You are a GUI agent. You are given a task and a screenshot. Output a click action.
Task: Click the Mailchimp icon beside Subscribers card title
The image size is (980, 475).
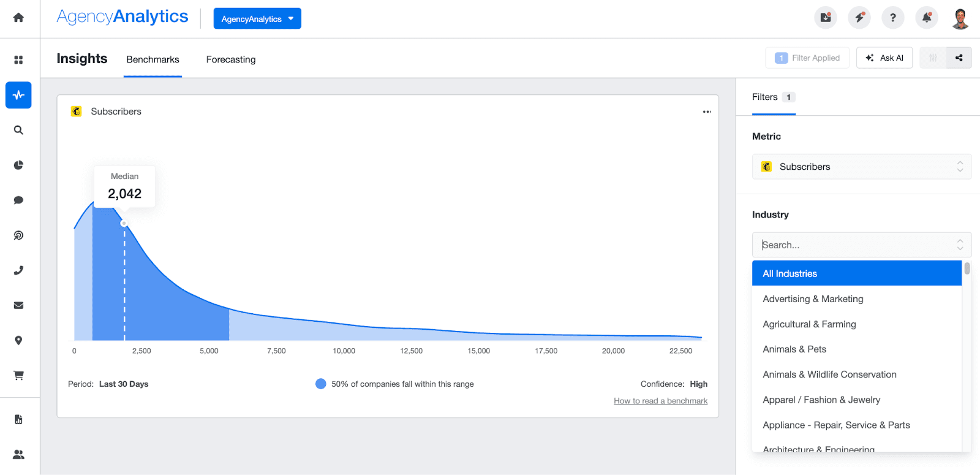[76, 112]
